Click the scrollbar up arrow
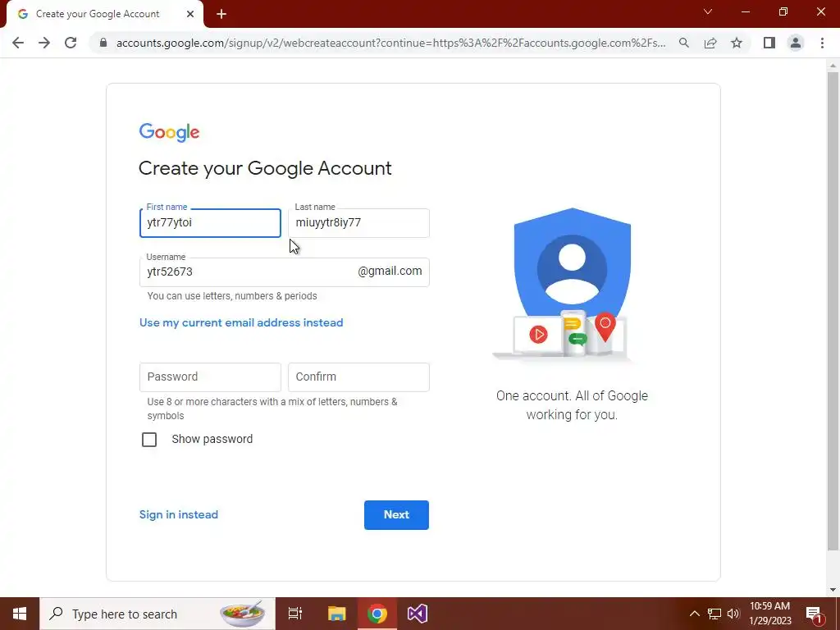840x630 pixels. (x=833, y=66)
